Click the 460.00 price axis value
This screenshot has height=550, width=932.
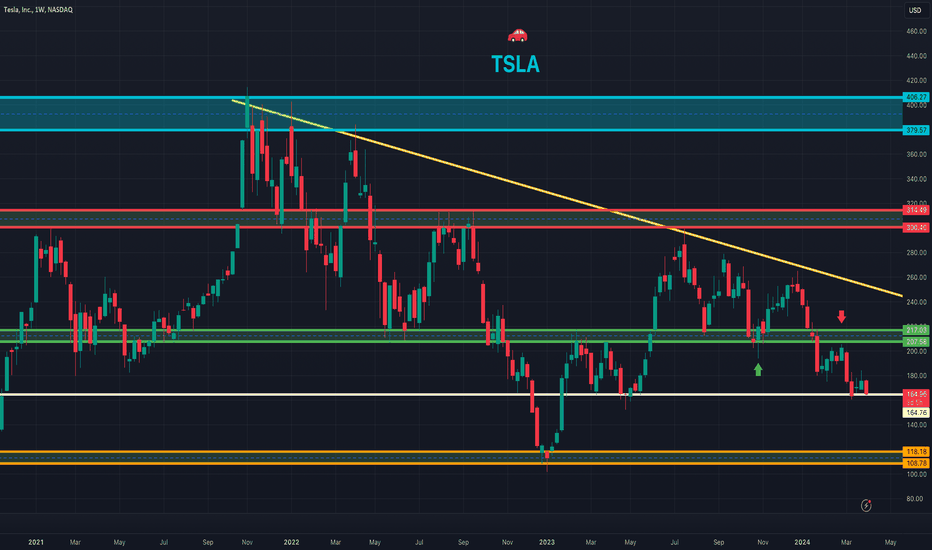tap(916, 31)
